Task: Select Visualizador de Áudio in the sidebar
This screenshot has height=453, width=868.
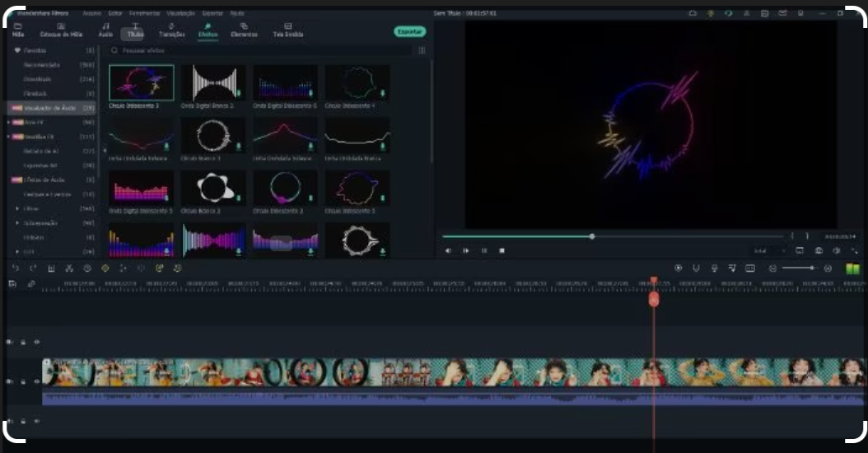Action: 53,108
